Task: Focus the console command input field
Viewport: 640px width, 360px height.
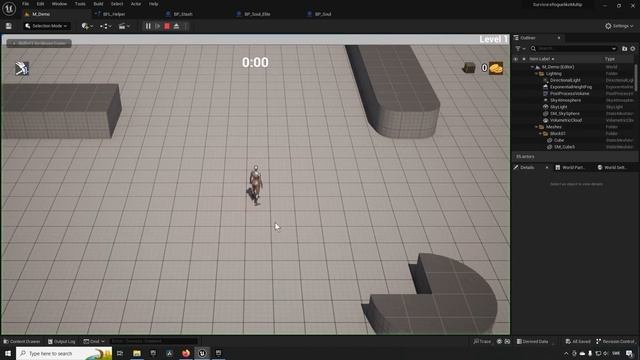Action: 153,341
